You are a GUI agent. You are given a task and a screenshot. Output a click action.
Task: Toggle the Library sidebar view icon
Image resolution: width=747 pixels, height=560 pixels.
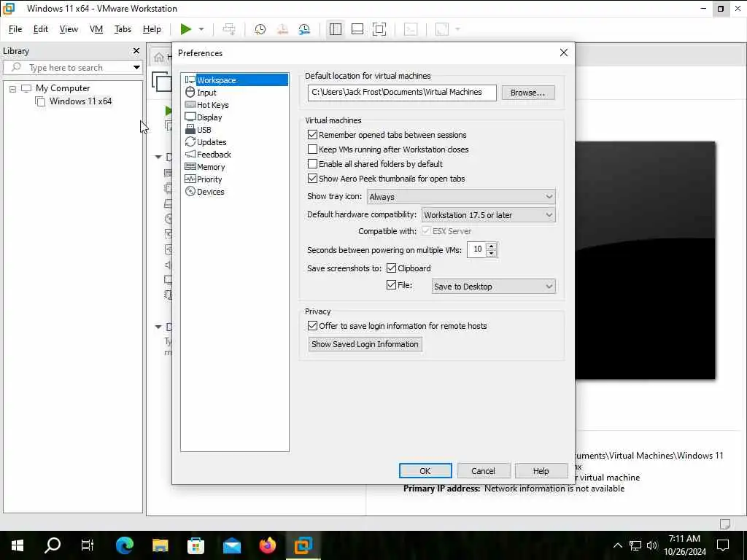coord(336,29)
